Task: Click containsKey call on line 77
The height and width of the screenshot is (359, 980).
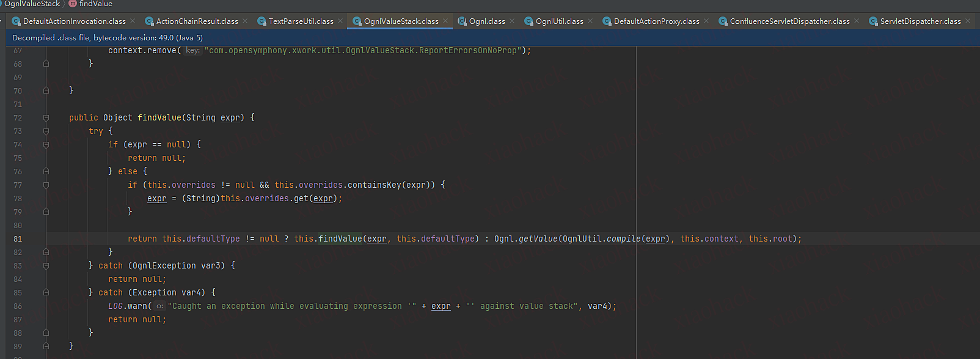Action: coord(375,185)
